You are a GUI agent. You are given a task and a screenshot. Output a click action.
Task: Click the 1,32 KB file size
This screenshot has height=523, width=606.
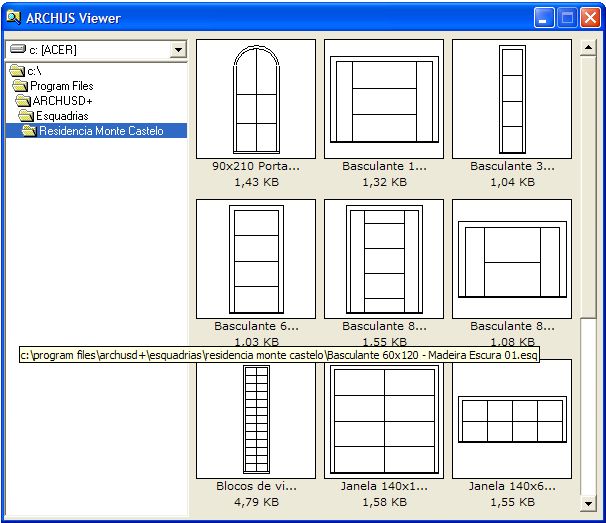pos(385,182)
